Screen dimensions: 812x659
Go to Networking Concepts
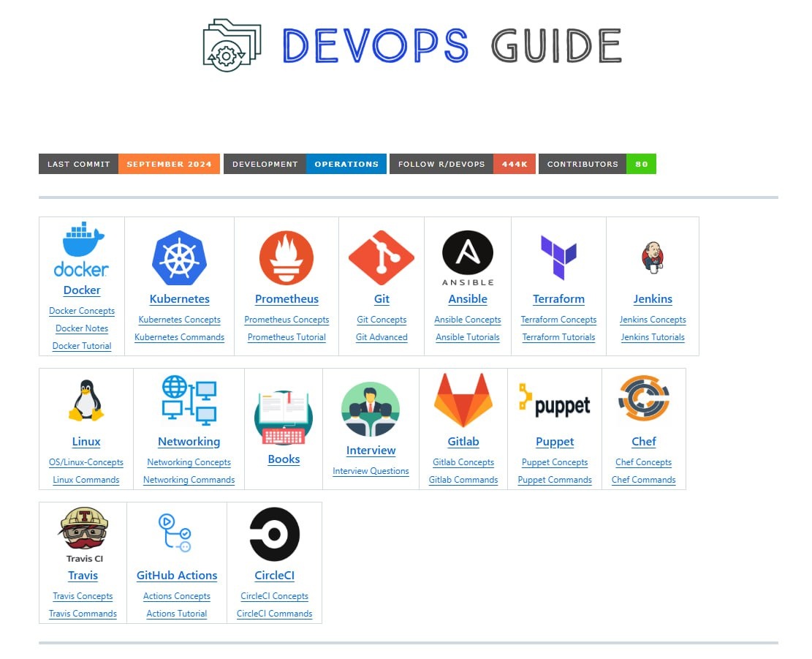pyautogui.click(x=189, y=462)
